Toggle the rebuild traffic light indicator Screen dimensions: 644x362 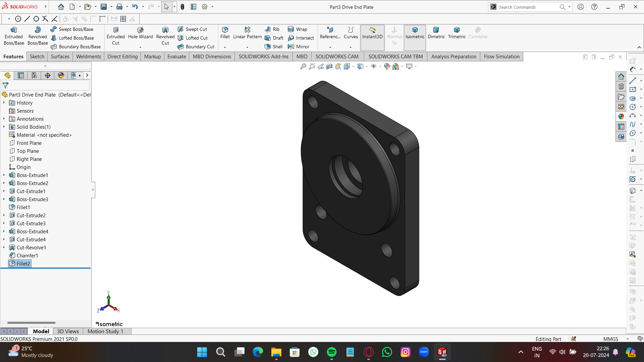[x=182, y=7]
